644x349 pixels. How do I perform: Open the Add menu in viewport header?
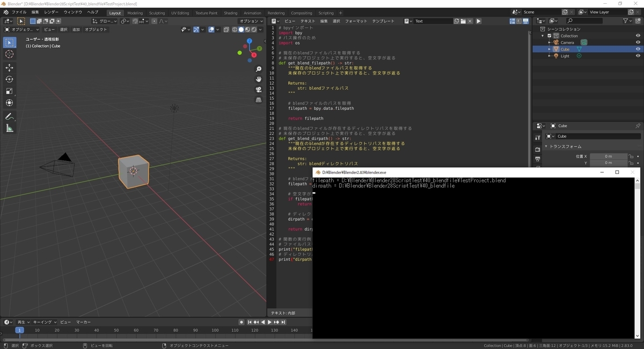coord(76,30)
